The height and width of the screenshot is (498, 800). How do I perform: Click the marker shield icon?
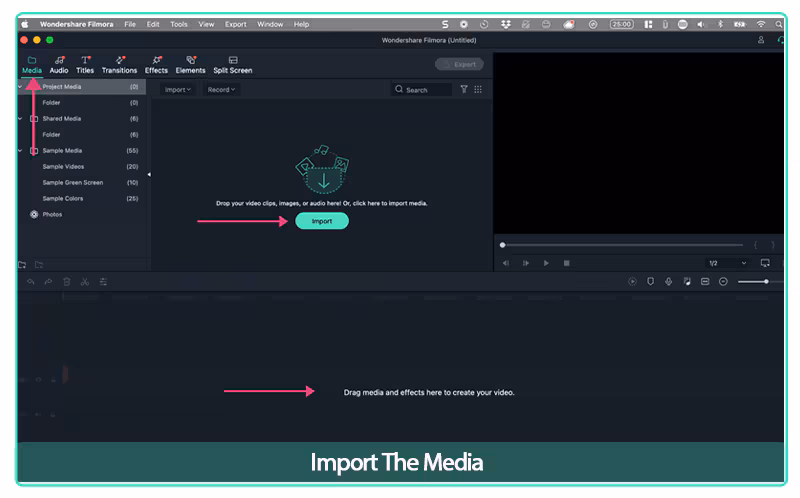pyautogui.click(x=651, y=282)
